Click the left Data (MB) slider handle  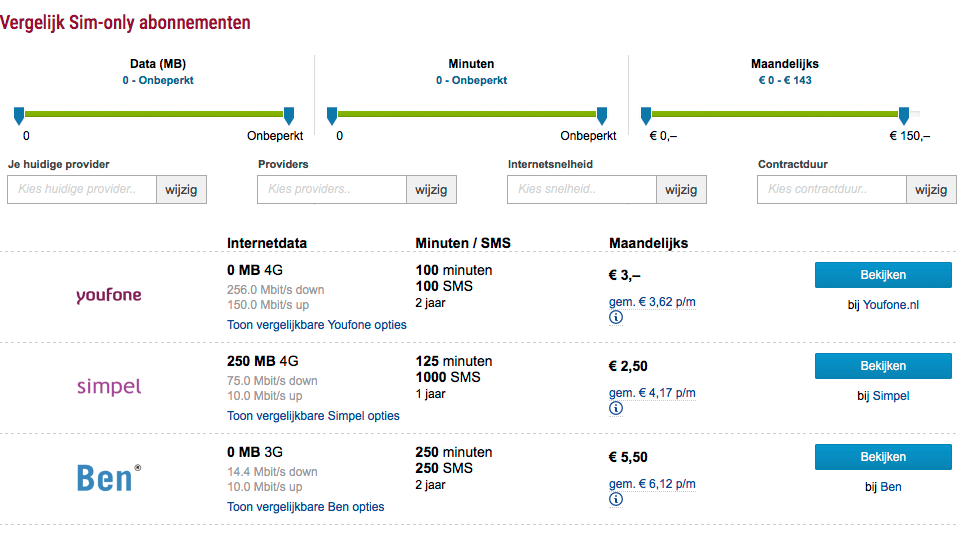[x=19, y=116]
